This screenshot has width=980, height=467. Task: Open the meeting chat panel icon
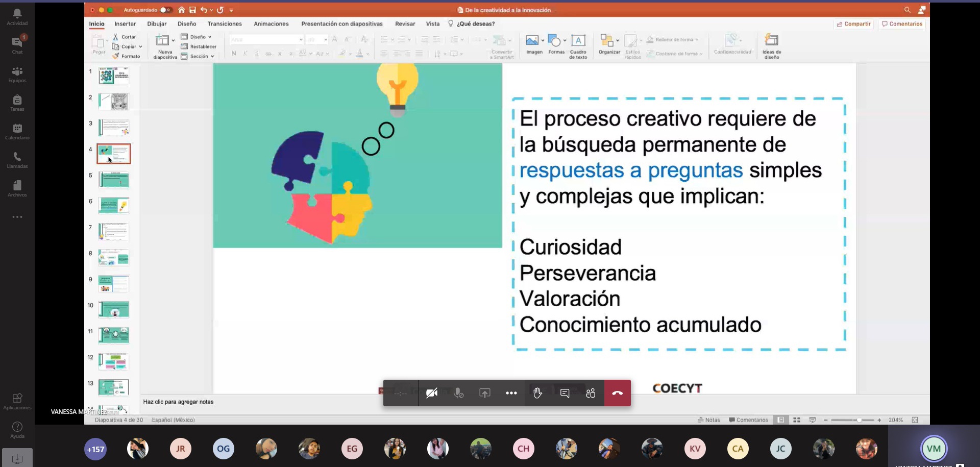point(565,393)
